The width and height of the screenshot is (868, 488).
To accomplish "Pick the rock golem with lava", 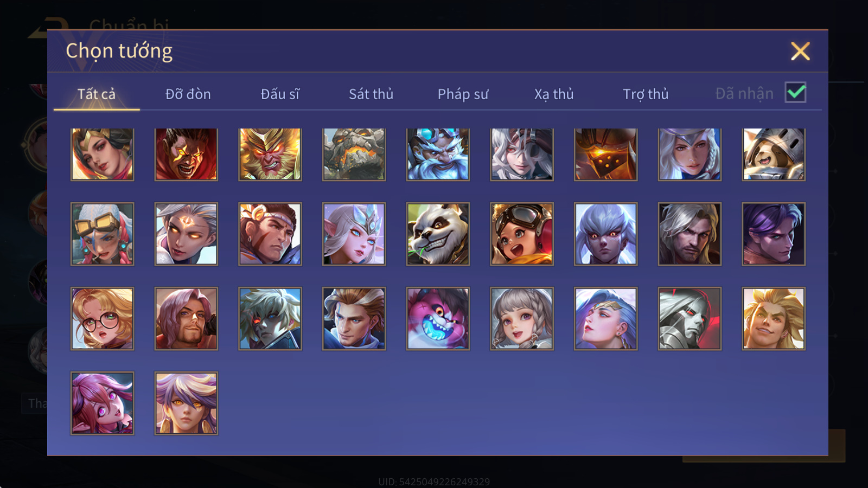I will click(x=354, y=155).
